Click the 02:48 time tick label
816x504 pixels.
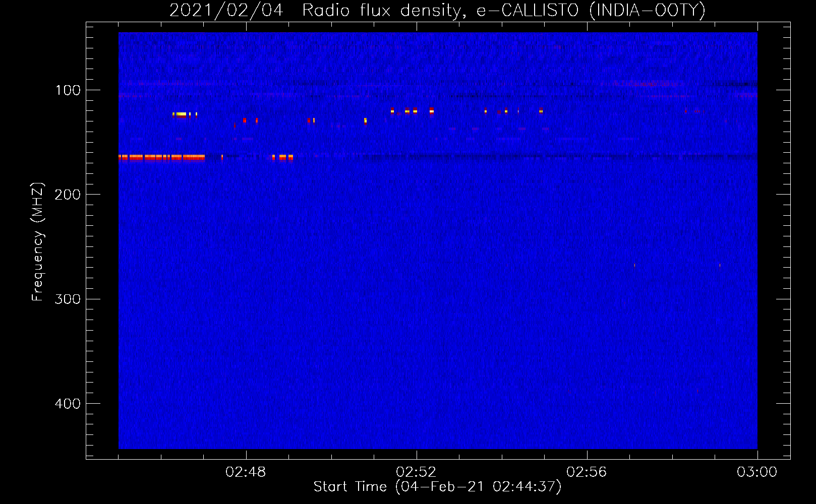tap(246, 472)
